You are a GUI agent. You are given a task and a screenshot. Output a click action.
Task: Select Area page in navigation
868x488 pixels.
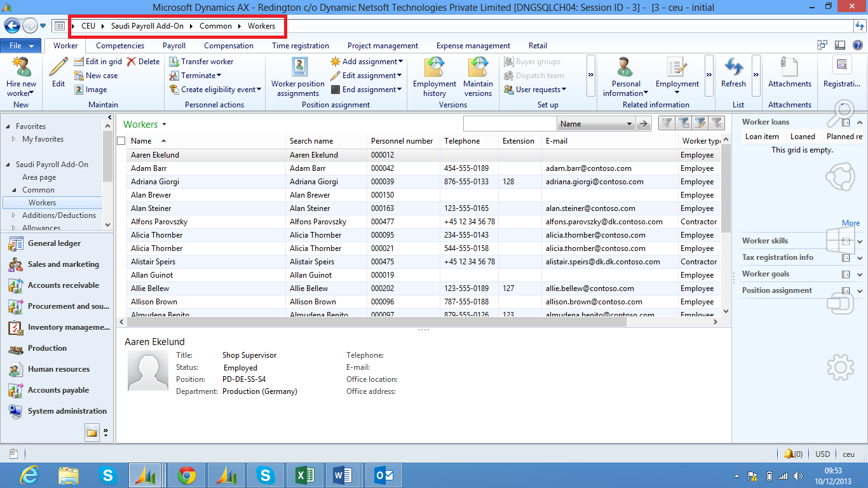tap(39, 177)
